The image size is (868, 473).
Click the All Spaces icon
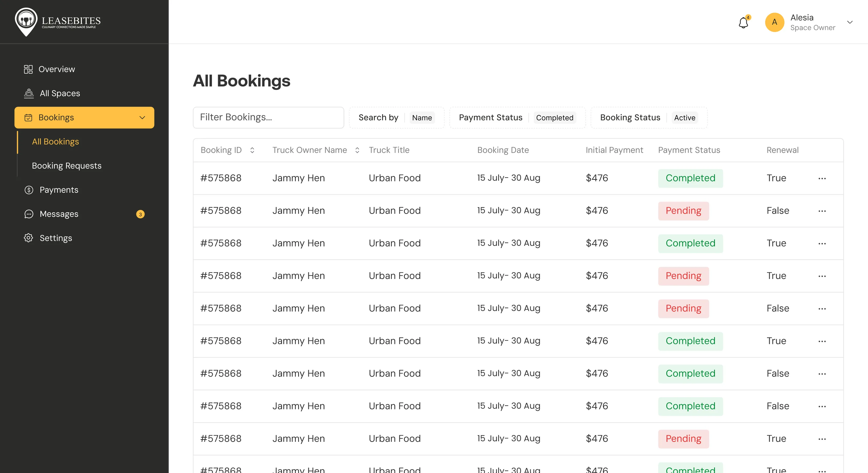tap(29, 93)
